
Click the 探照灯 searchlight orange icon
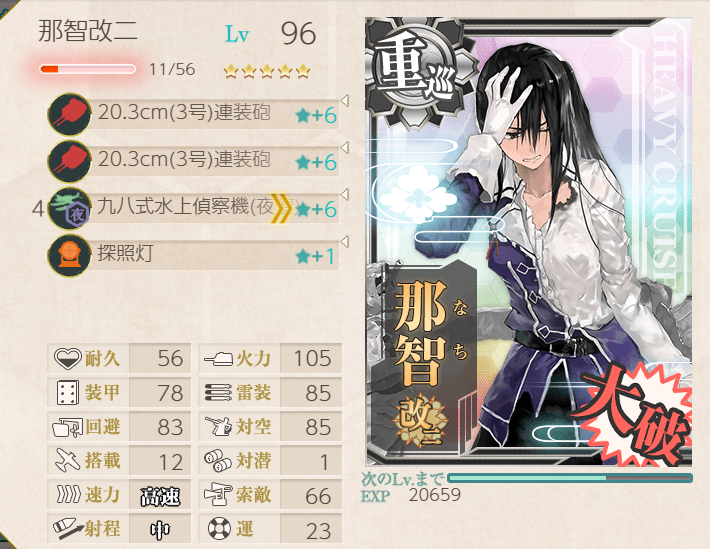pos(70,255)
